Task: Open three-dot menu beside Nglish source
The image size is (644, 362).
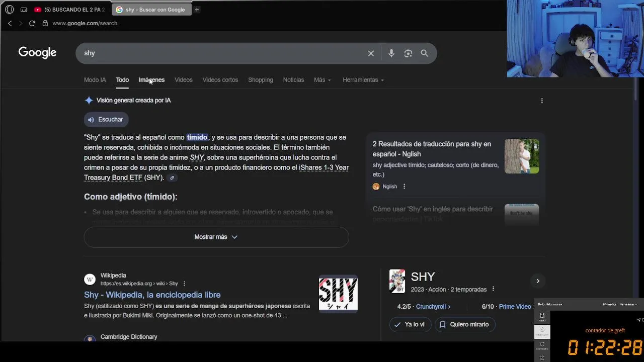Action: point(404,187)
